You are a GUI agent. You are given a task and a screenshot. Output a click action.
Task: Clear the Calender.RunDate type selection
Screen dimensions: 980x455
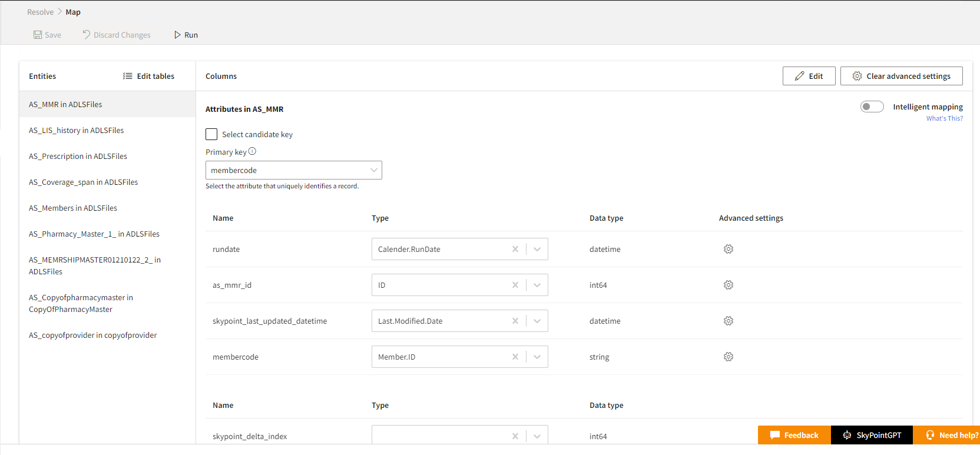click(515, 249)
